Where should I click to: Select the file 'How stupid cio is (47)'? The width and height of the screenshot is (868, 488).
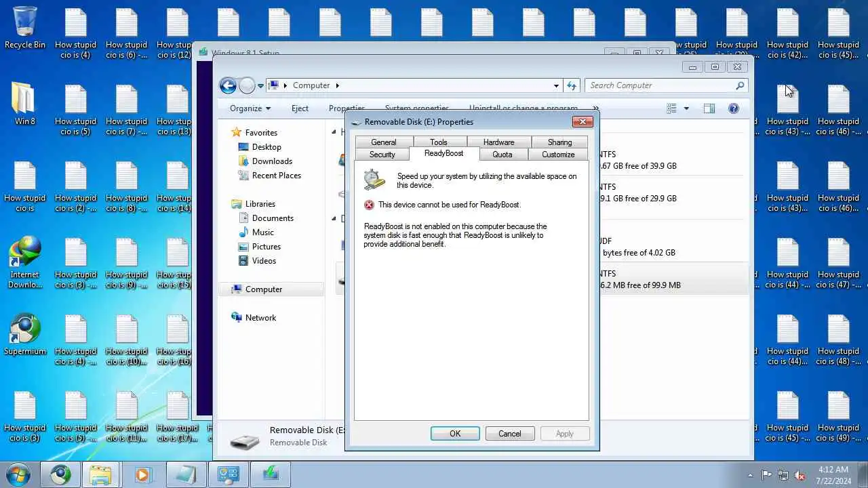[x=839, y=263]
